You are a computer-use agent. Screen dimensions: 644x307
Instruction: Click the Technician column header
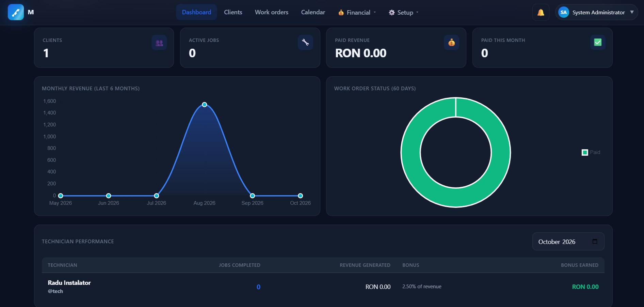click(62, 265)
